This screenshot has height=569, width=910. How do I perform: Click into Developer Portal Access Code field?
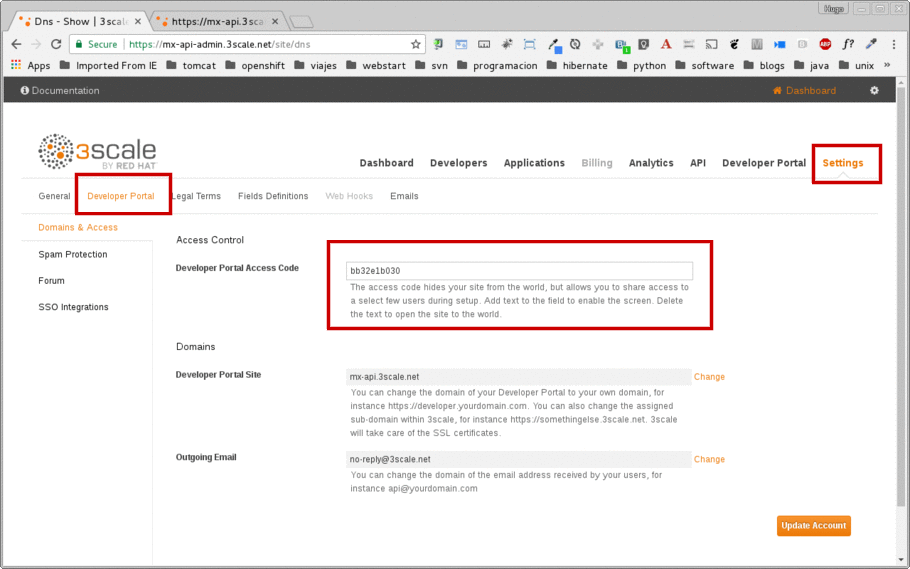click(x=519, y=271)
